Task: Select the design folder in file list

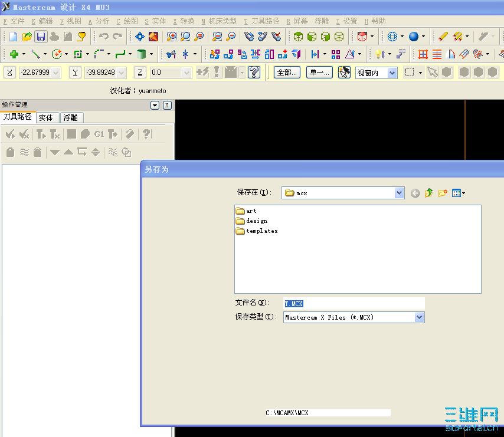Action: [251, 221]
